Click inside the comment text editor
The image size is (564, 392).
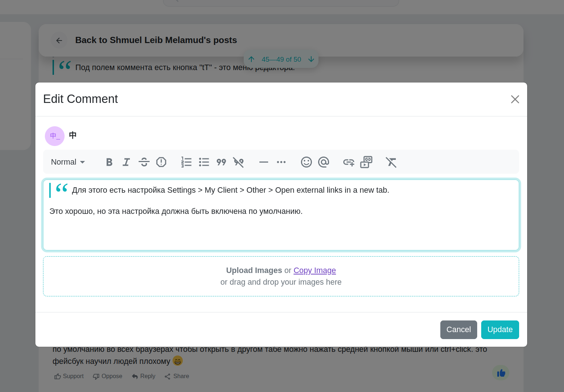click(x=281, y=230)
